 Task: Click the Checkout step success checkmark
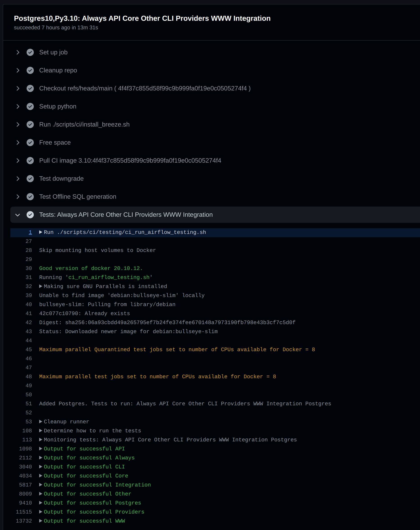point(30,88)
